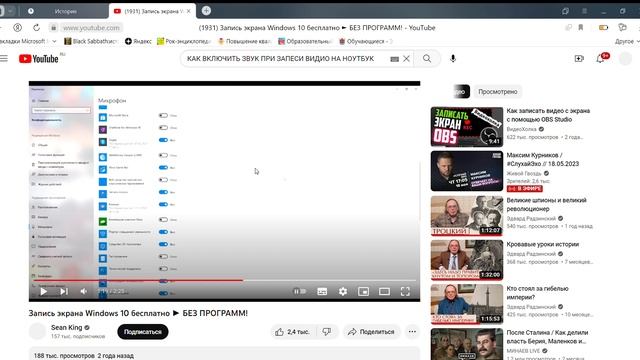
Task: Open Кровавые уроки истории video title
Action: point(543,244)
